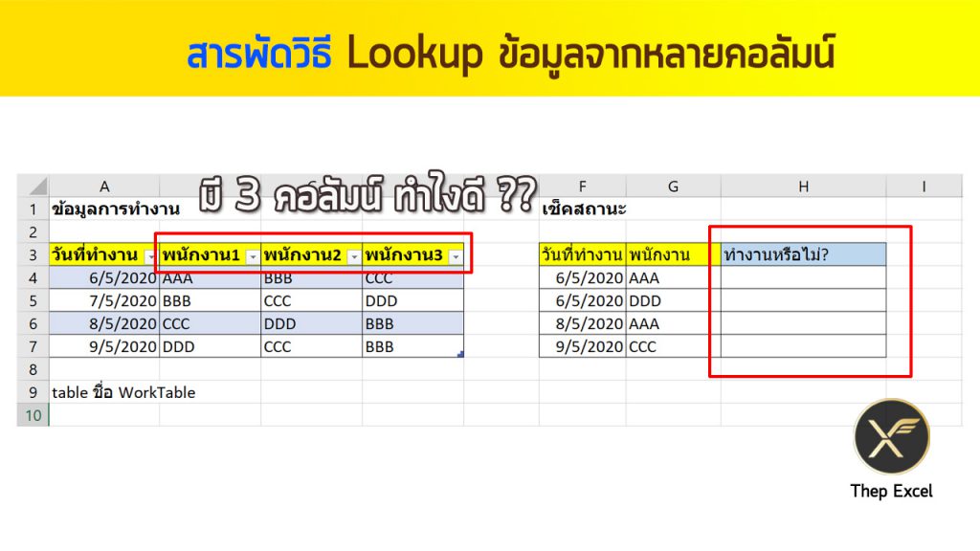Select the ข้อมูลการทำงาน title cell
This screenshot has height=551, width=980.
click(104, 209)
